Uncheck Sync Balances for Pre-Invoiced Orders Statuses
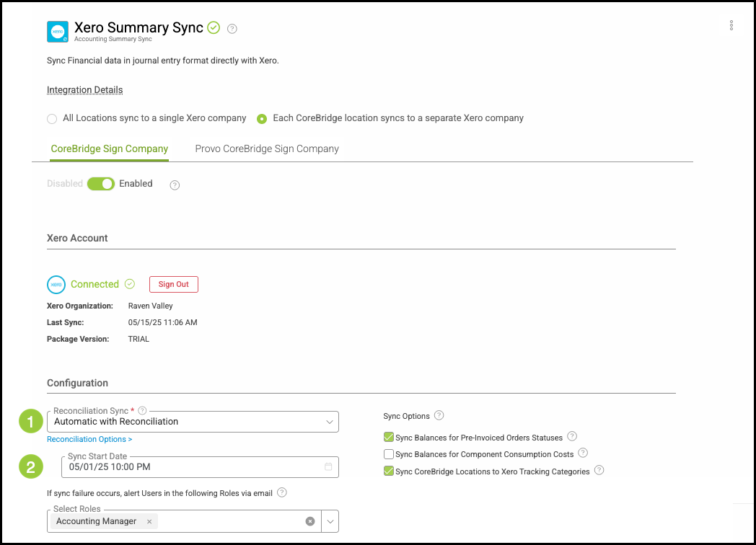 pyautogui.click(x=389, y=437)
